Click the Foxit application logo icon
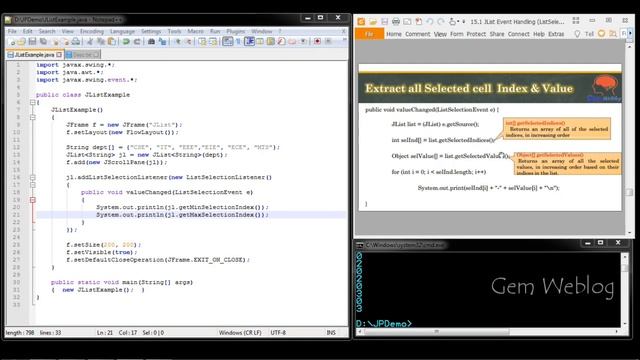Image resolution: width=640 pixels, height=360 pixels. [x=361, y=21]
